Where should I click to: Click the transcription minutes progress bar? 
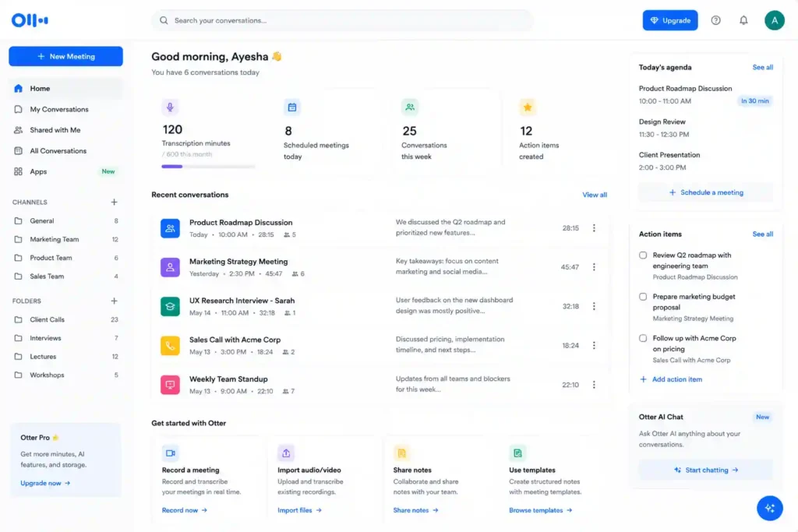[208, 167]
